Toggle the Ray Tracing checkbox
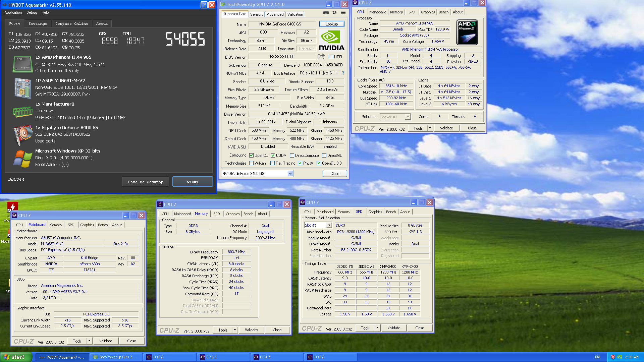The height and width of the screenshot is (362, 644). coord(272,163)
